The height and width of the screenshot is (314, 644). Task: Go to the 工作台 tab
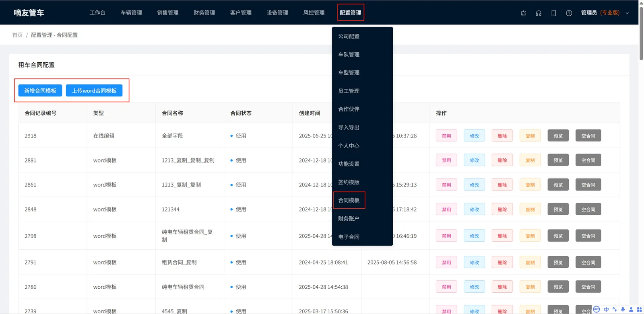(97, 12)
